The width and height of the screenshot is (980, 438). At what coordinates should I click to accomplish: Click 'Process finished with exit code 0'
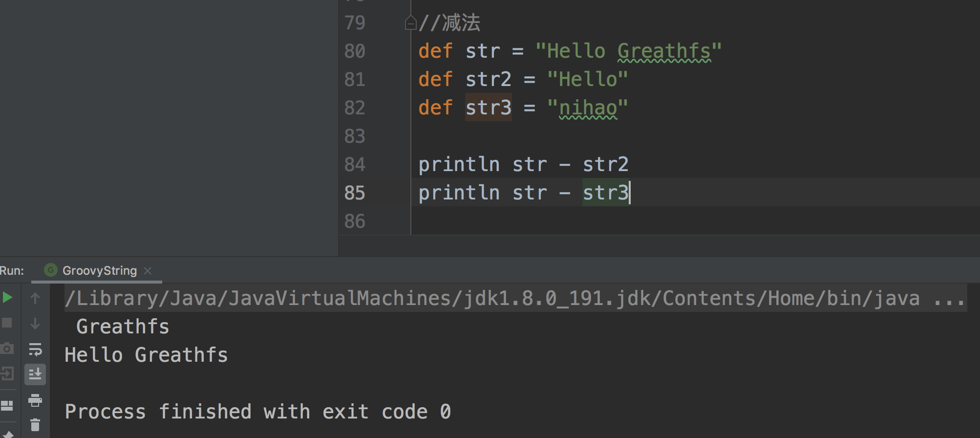258,412
